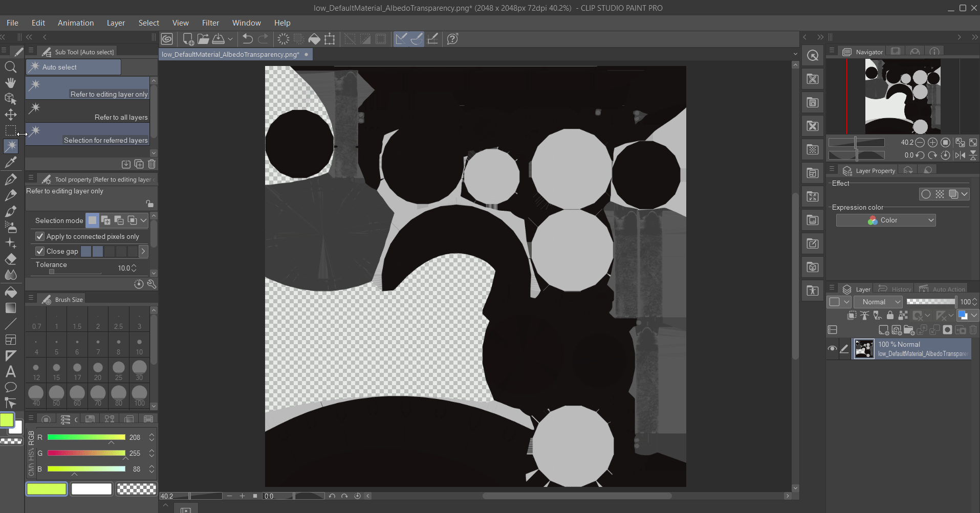Choose Selection for referred layers sub tool
Screen dimensions: 980x513
point(88,134)
